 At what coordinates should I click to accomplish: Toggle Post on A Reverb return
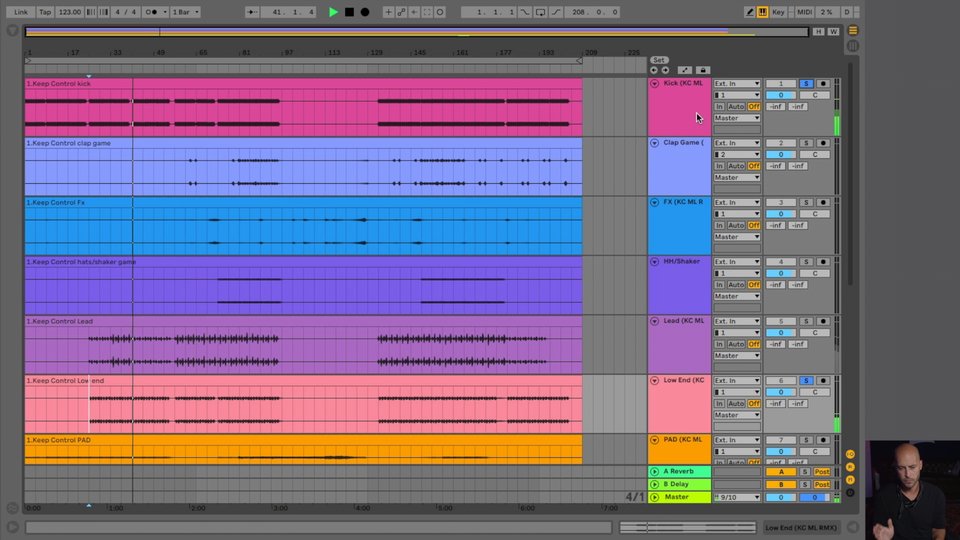pyautogui.click(x=822, y=471)
